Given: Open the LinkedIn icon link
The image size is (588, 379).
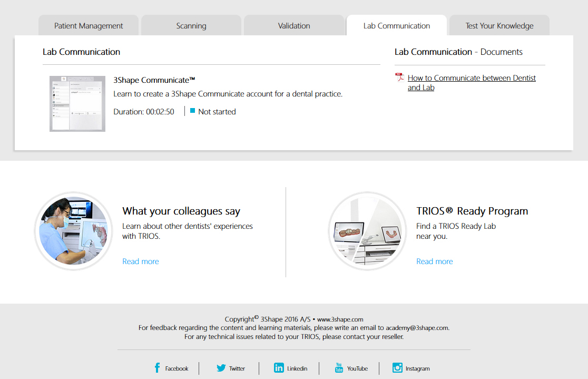Looking at the screenshot, I should tap(279, 368).
